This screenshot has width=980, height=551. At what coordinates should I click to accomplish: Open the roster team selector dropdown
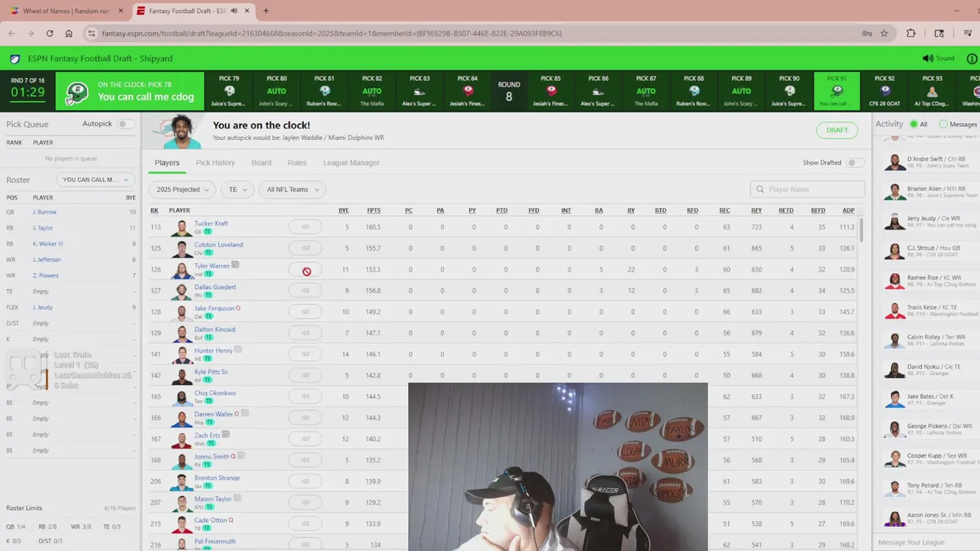point(96,180)
